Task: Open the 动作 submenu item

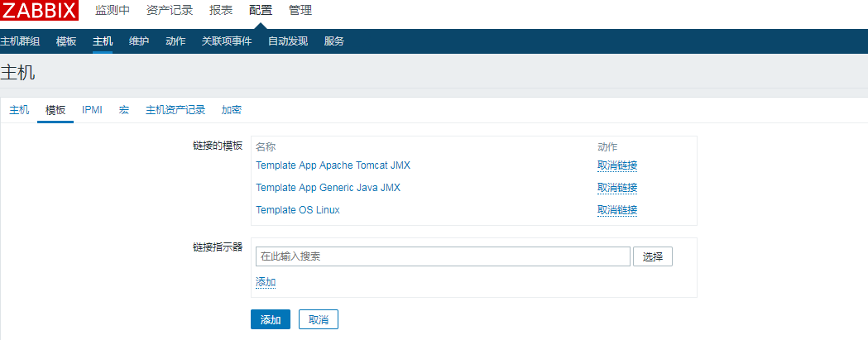Action: pos(175,41)
